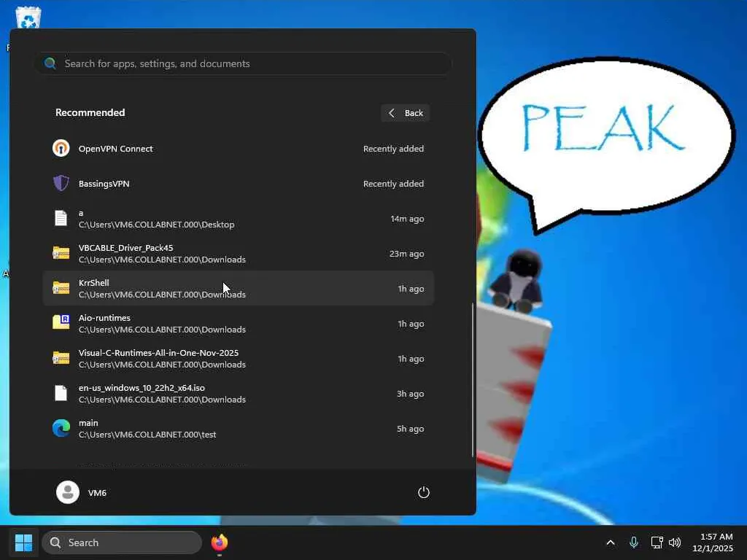Click the Visual-C-Runtimes zip folder icon
Image resolution: width=747 pixels, height=560 pixels.
(61, 358)
